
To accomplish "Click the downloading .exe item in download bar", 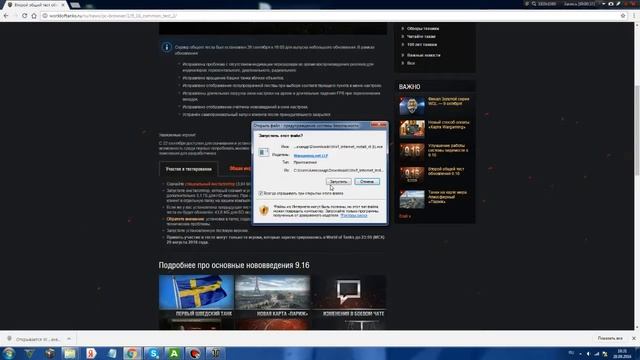I will click(x=35, y=339).
